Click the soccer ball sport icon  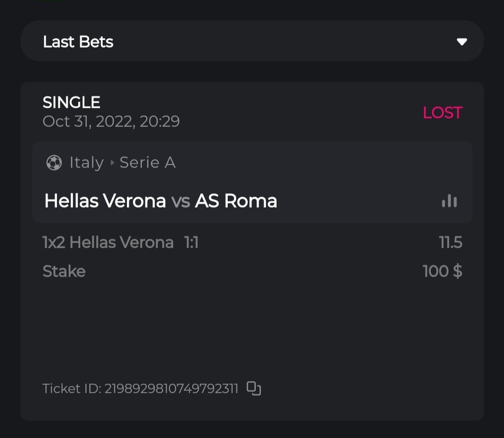[x=54, y=163]
